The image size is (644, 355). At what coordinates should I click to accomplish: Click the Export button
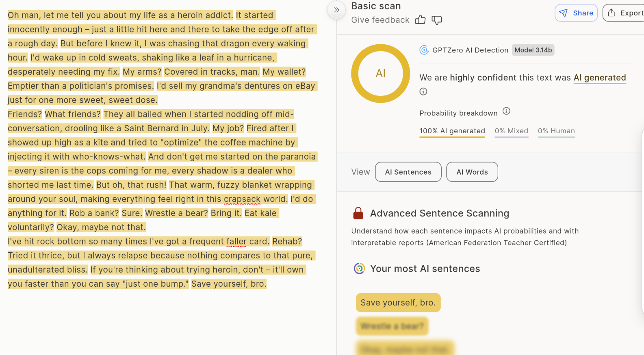click(625, 13)
